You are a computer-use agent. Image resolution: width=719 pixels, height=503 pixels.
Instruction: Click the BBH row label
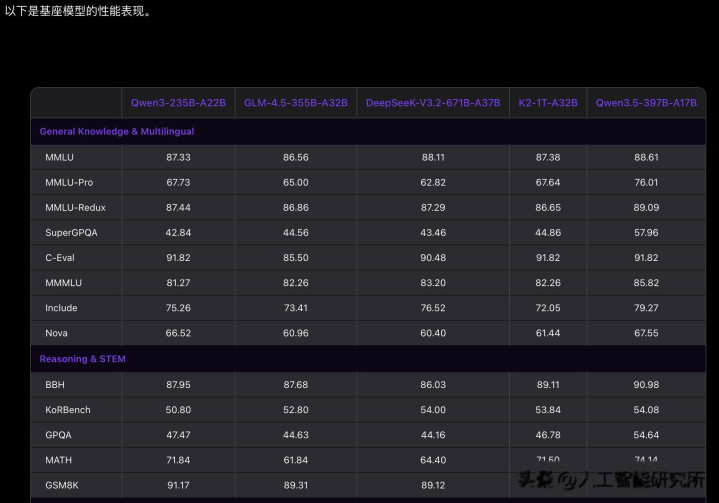55,384
